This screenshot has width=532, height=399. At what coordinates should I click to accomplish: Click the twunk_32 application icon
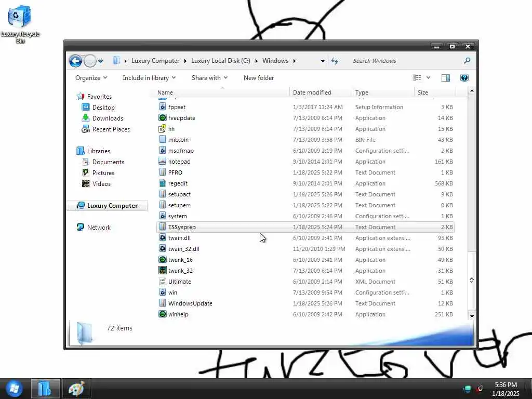pos(163,270)
